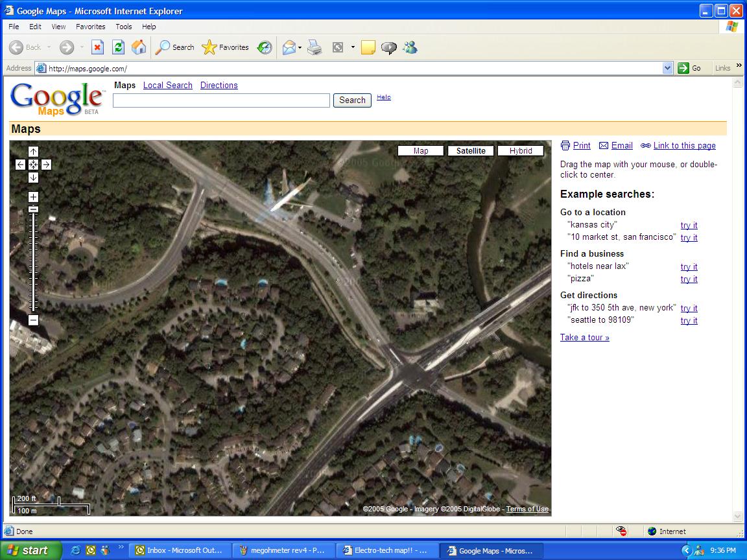This screenshot has width=747, height=560.
Task: Click the Help link beside Search
Action: [x=383, y=97]
